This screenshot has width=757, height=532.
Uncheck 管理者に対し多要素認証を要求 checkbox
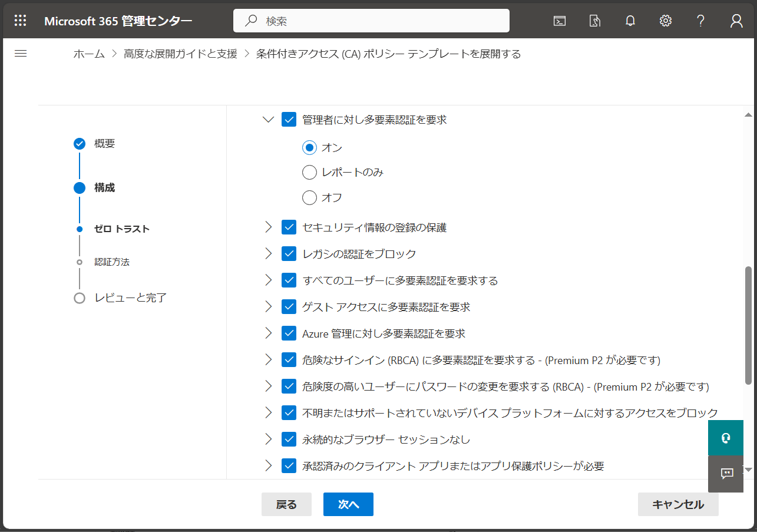[x=289, y=120]
